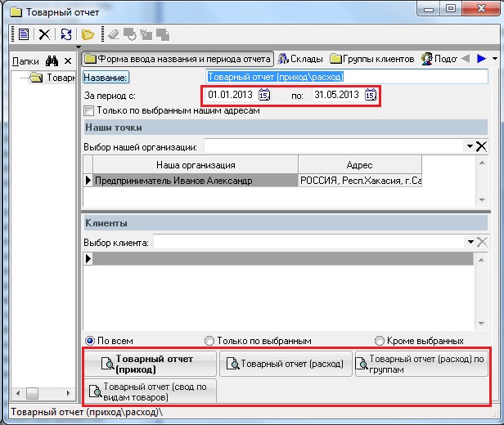This screenshot has width=504, height=425.
Task: Switch to Форма ввода названия и периода отчета tab
Action: [178, 59]
